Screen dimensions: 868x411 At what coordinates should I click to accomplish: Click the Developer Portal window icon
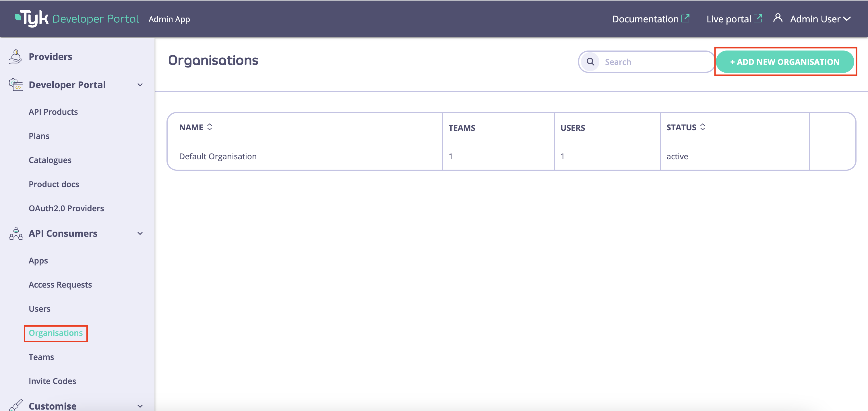pyautogui.click(x=16, y=85)
